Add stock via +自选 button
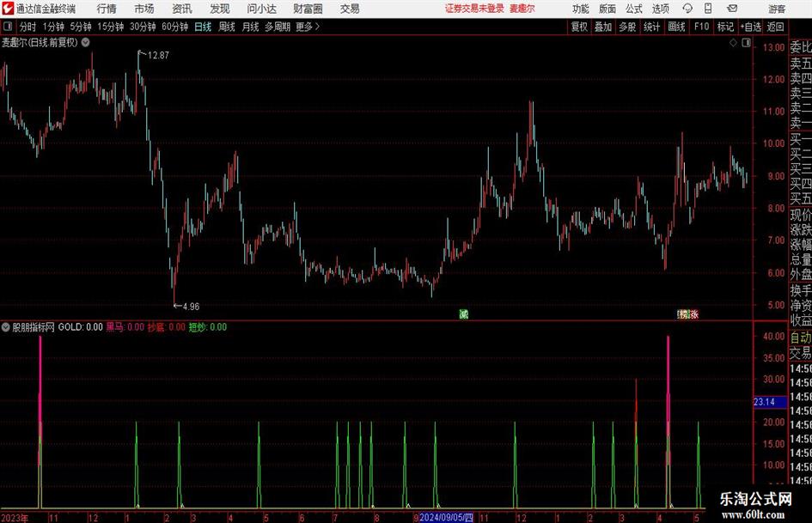 coord(750,27)
